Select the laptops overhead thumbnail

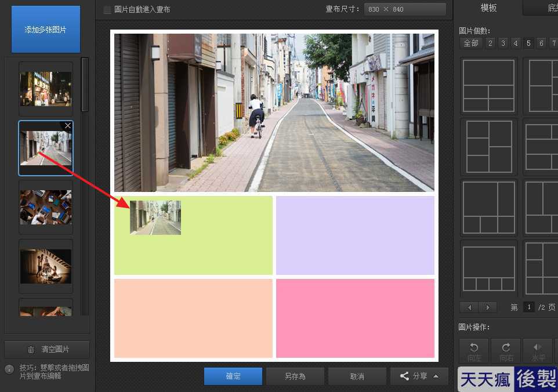pyautogui.click(x=46, y=208)
